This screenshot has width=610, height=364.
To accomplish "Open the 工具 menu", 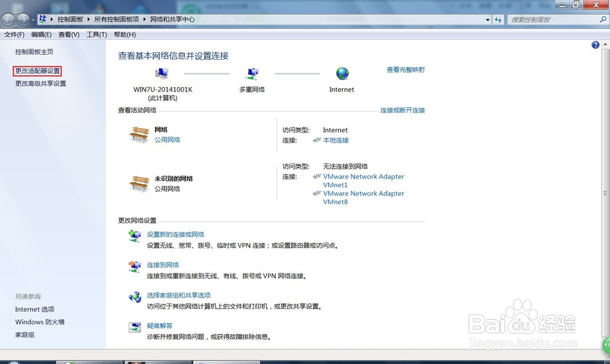I will [x=96, y=34].
